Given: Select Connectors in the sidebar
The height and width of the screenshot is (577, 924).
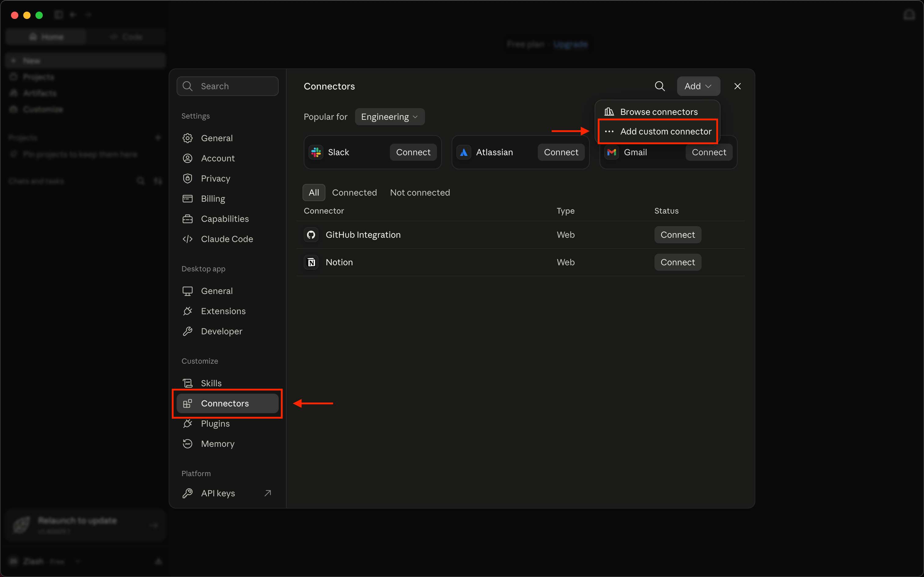Looking at the screenshot, I should pos(227,403).
